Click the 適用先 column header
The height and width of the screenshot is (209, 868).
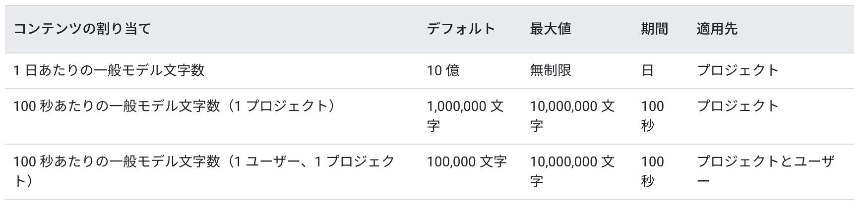(717, 29)
